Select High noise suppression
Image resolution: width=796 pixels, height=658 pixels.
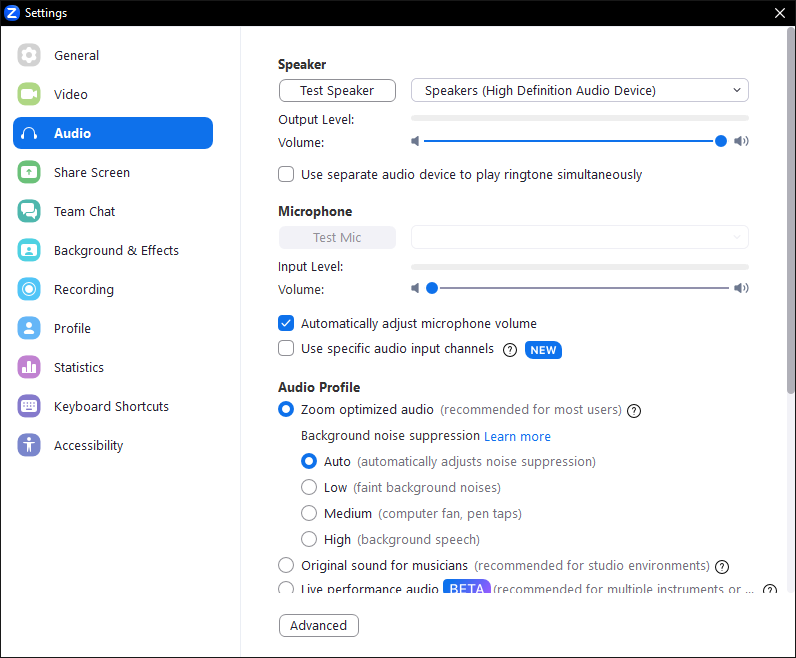pyautogui.click(x=309, y=539)
